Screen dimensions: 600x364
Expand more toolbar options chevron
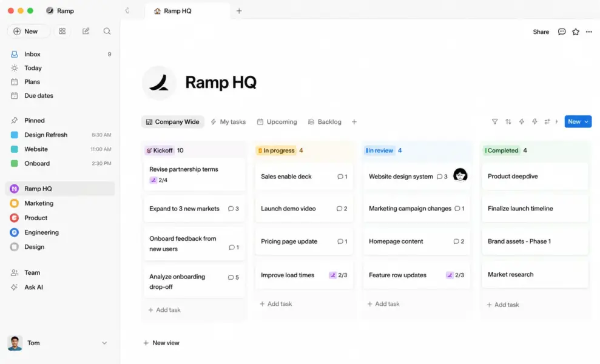(x=557, y=122)
